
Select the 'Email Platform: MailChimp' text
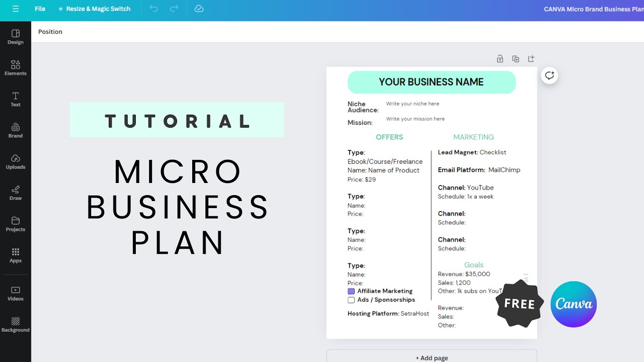479,170
